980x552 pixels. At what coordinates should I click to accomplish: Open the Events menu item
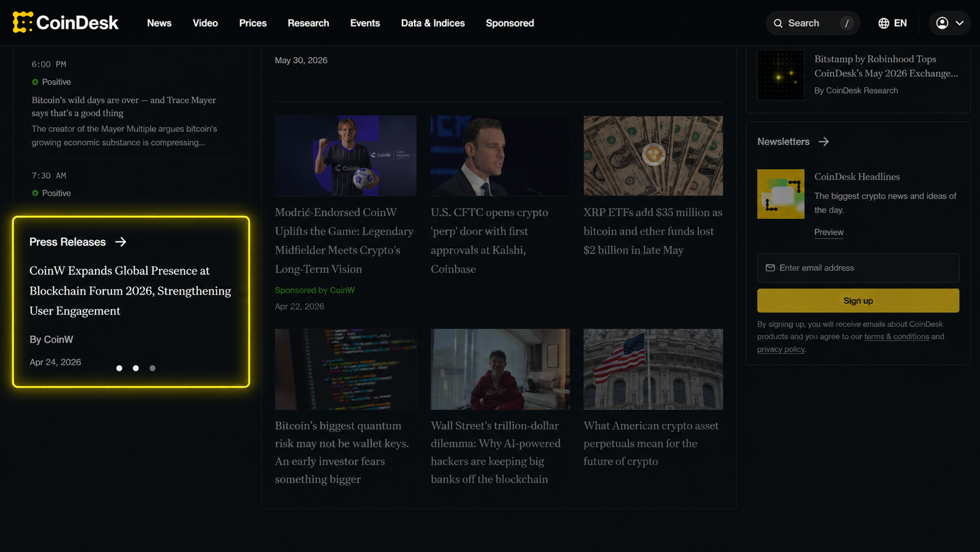365,23
